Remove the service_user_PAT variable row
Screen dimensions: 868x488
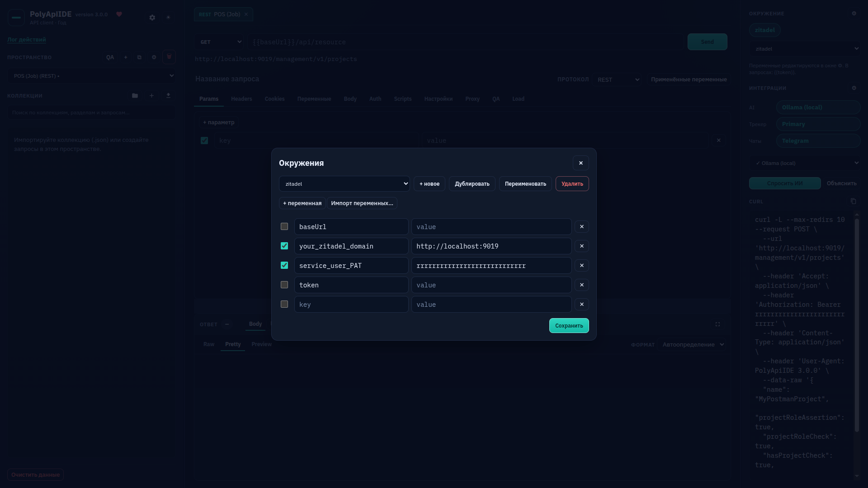[x=581, y=265]
